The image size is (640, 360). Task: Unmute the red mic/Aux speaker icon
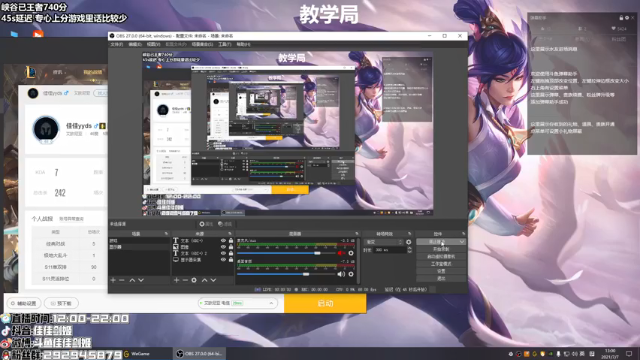click(x=341, y=253)
